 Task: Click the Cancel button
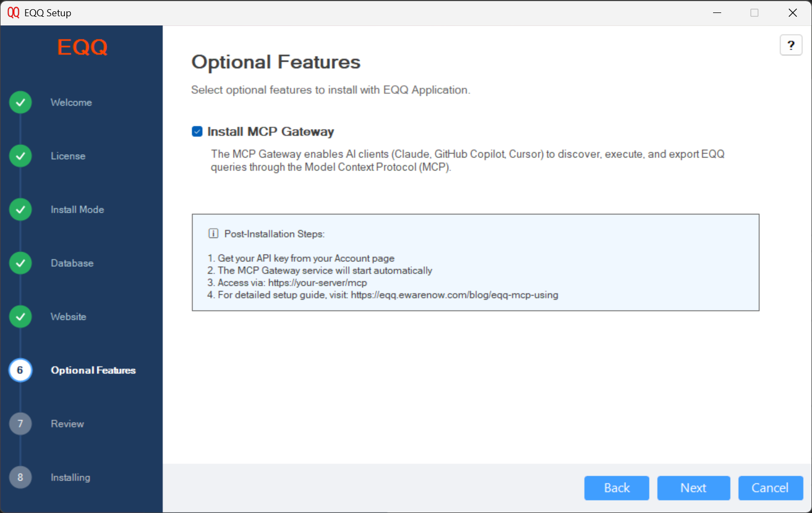point(770,488)
